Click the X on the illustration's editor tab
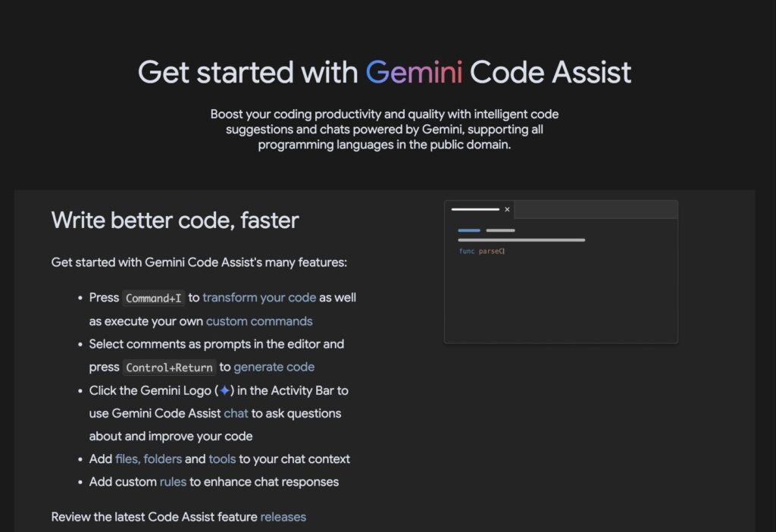Image resolution: width=776 pixels, height=532 pixels. [507, 209]
